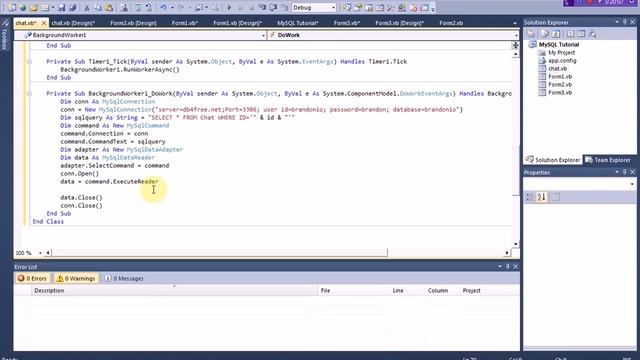
Task: Click the Open File folder icon
Action: point(34,8)
